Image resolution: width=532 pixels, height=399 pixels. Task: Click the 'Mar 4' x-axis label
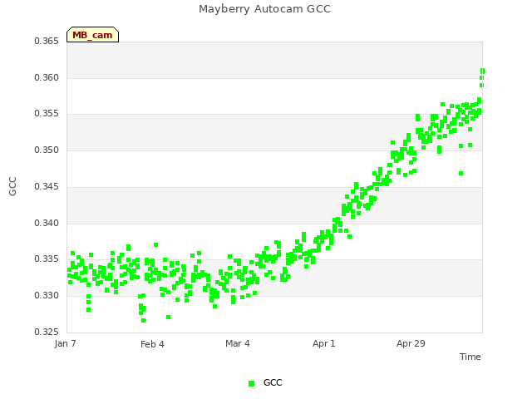(238, 343)
